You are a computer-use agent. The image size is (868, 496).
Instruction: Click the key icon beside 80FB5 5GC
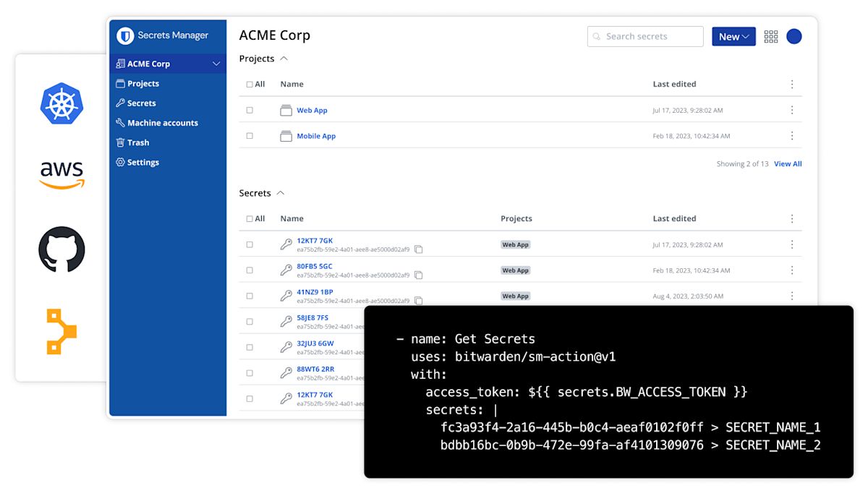pyautogui.click(x=286, y=270)
